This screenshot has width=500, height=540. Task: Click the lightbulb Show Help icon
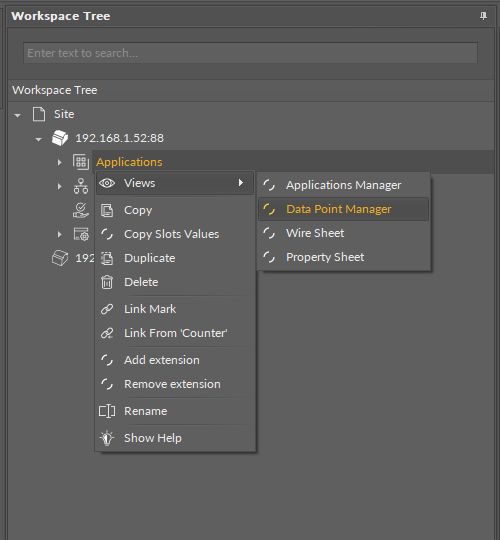coord(107,438)
